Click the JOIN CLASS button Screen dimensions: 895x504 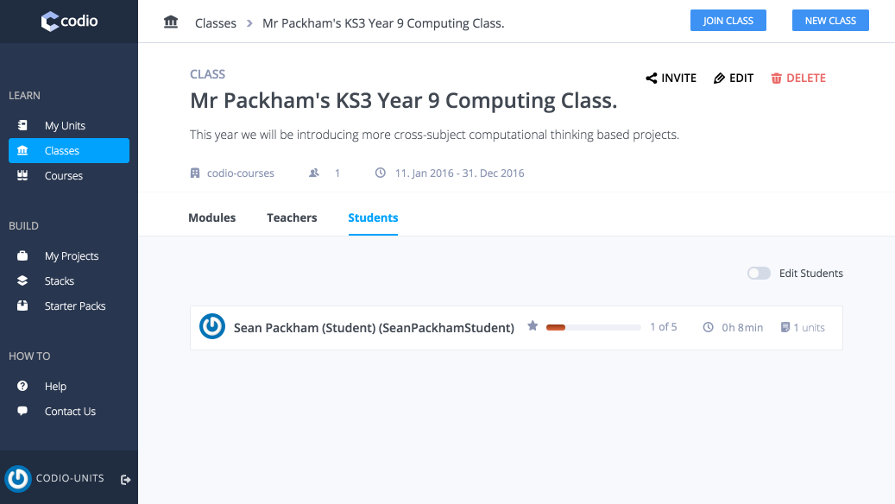tap(728, 21)
